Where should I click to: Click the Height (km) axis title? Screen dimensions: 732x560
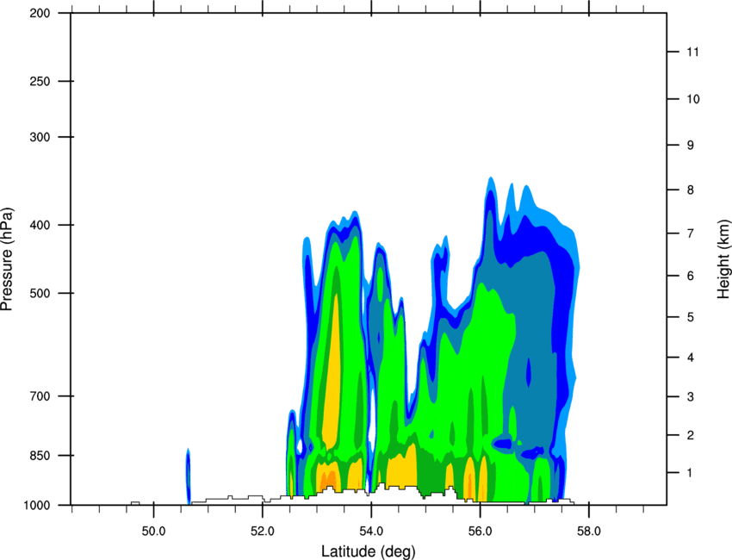[x=723, y=258]
